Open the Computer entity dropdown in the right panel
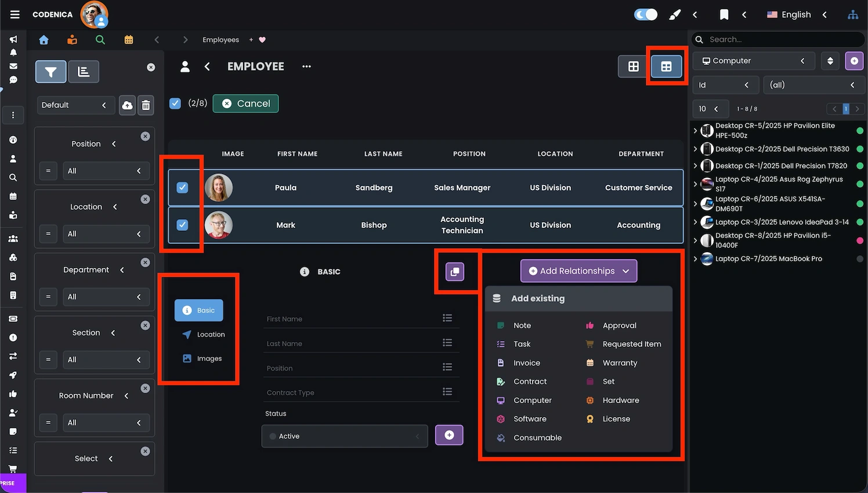Viewport: 868px width, 493px height. [x=753, y=60]
